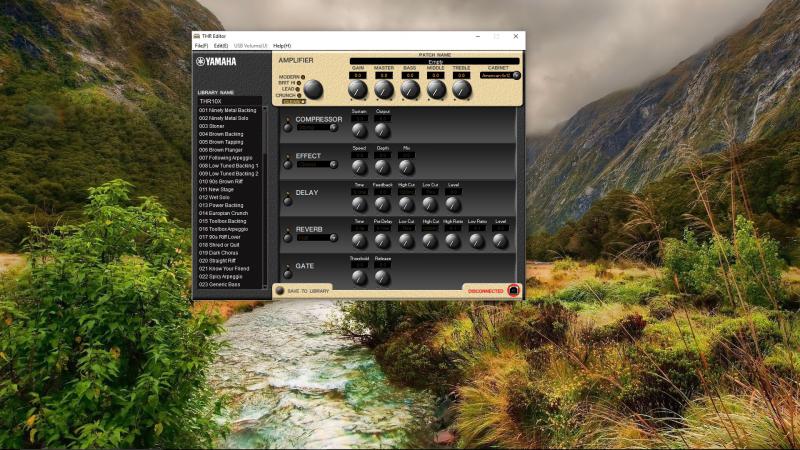Viewport: 800px width, 450px height.
Task: Click the Delay Feedback knob
Action: pos(383,203)
